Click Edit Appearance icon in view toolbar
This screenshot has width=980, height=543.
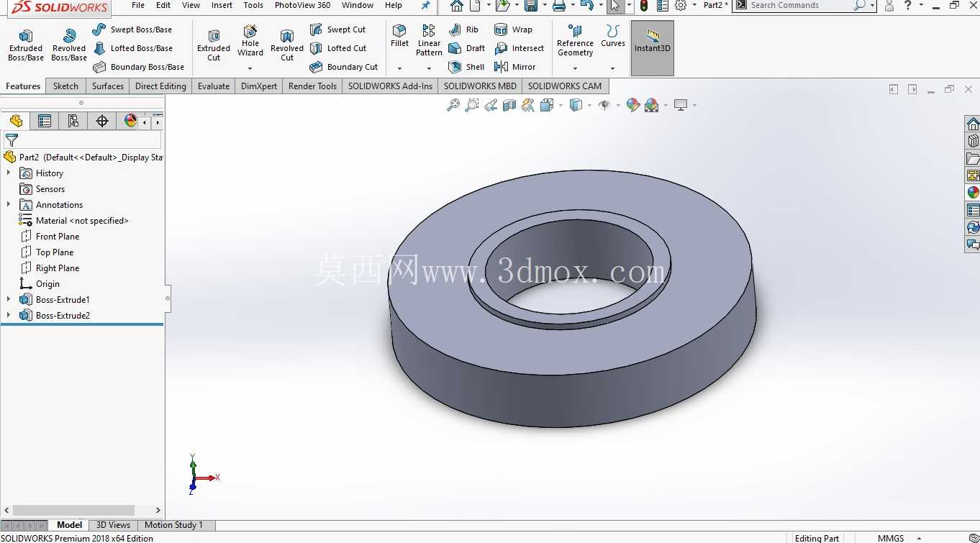pos(633,105)
